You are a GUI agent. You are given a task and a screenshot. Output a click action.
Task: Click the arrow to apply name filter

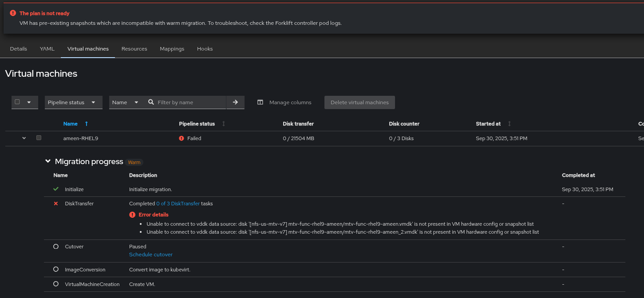(235, 102)
